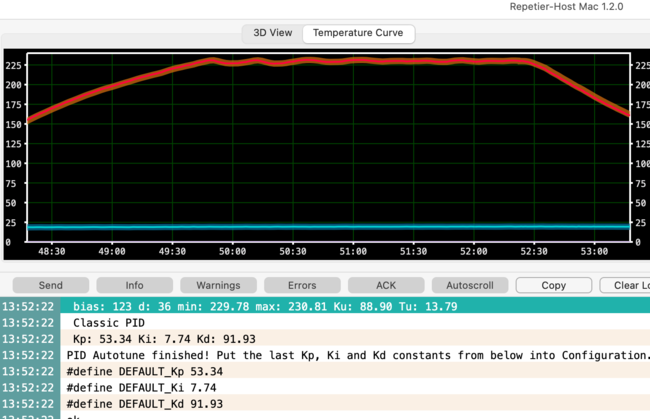Click the 50:00 time axis label
The image size is (650, 419).
(233, 252)
